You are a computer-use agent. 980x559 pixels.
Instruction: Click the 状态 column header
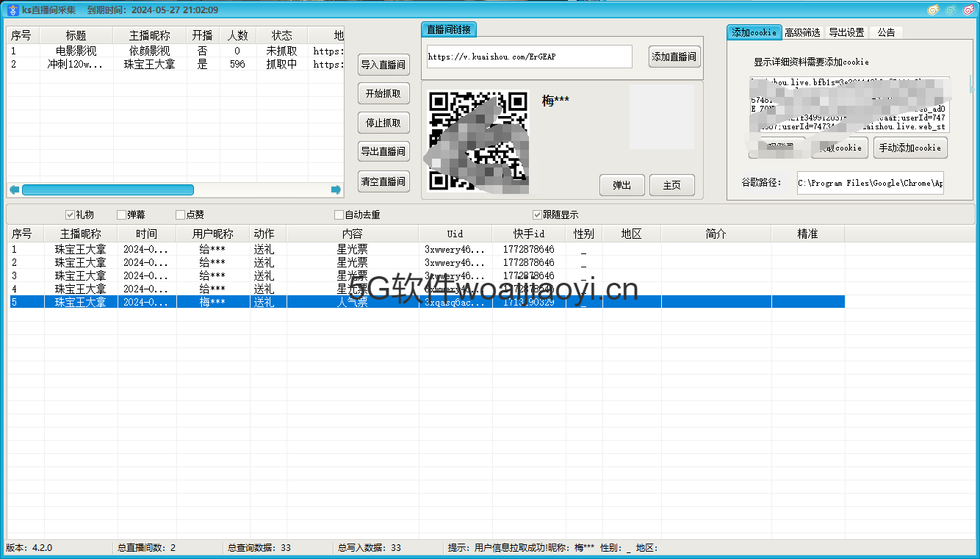click(x=282, y=35)
